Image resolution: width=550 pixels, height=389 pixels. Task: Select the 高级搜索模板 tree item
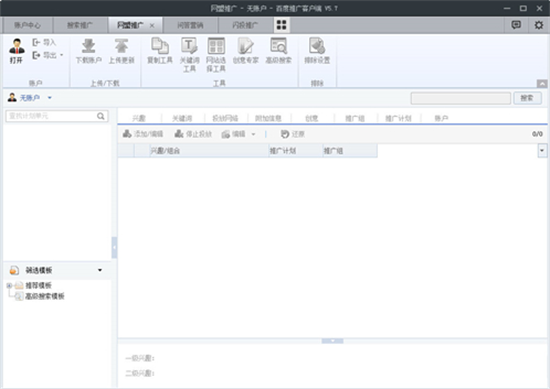tap(45, 296)
